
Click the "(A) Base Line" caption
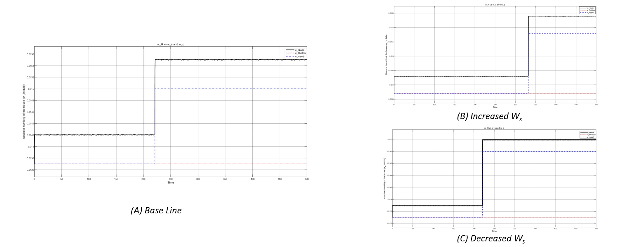coord(156,210)
